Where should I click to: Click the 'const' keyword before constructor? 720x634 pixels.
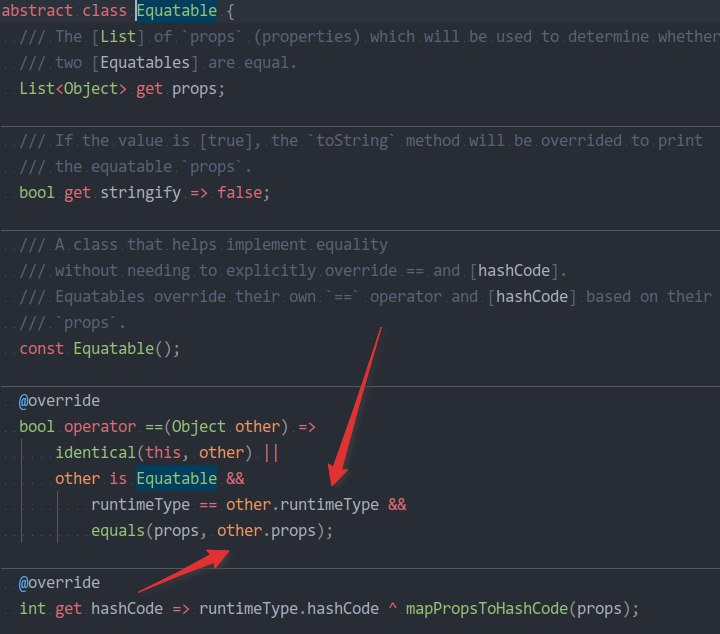41,348
